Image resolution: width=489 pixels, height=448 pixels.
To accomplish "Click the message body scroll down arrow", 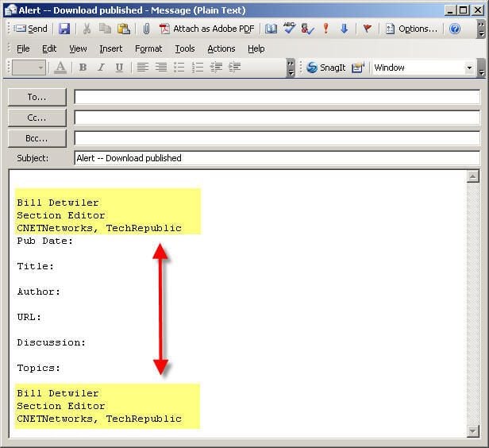I will pyautogui.click(x=473, y=431).
